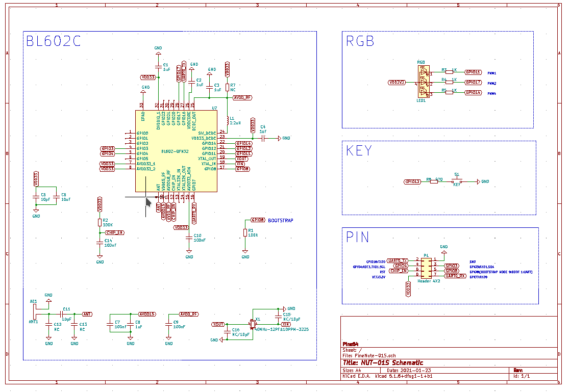This screenshot has height=392, width=570.
Task: Select the RGB LED1 symbol
Action: (424, 82)
